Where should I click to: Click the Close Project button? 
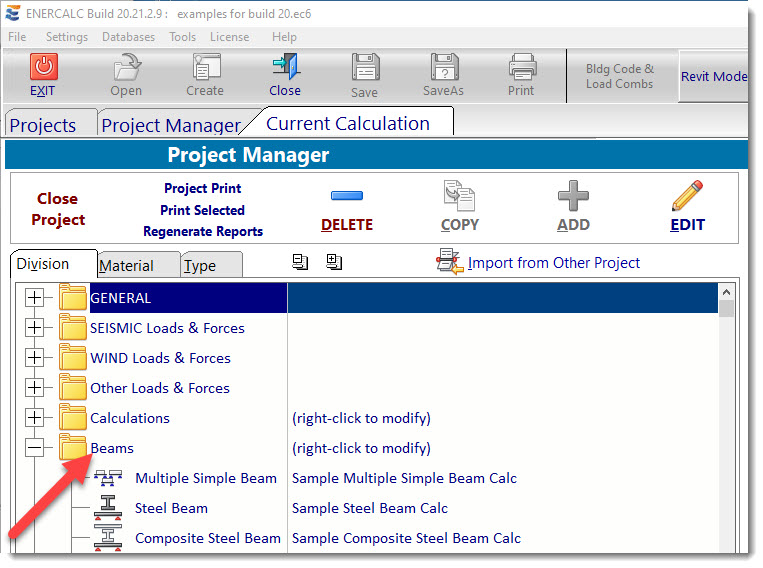coord(58,210)
